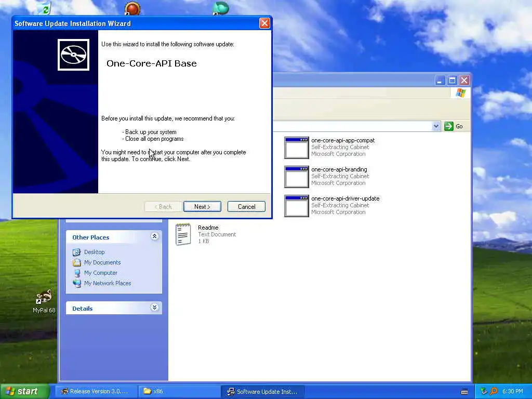Click the Go button in the address bar
The width and height of the screenshot is (532, 399).
(454, 126)
